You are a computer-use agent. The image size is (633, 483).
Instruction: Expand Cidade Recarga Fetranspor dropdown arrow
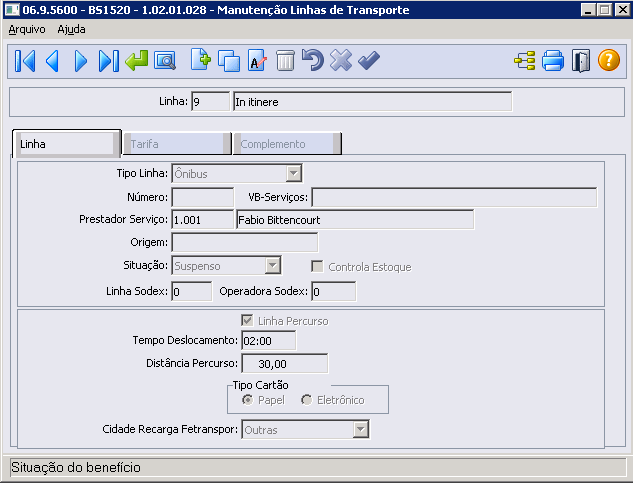pyautogui.click(x=361, y=430)
